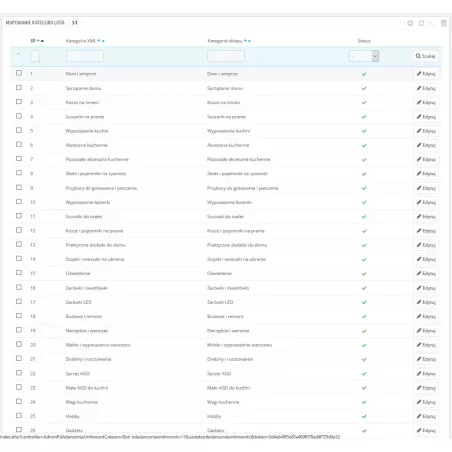Toggle status checkmark for Żarówki LED row
Screen dimensions: 452x452
pos(364,302)
